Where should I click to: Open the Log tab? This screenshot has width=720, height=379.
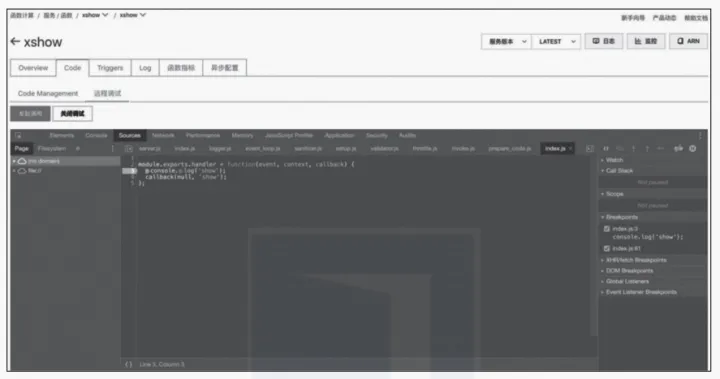tap(145, 68)
